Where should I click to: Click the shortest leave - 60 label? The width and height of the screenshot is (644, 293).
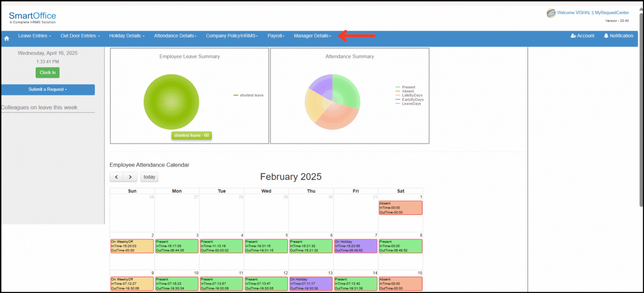(x=192, y=135)
